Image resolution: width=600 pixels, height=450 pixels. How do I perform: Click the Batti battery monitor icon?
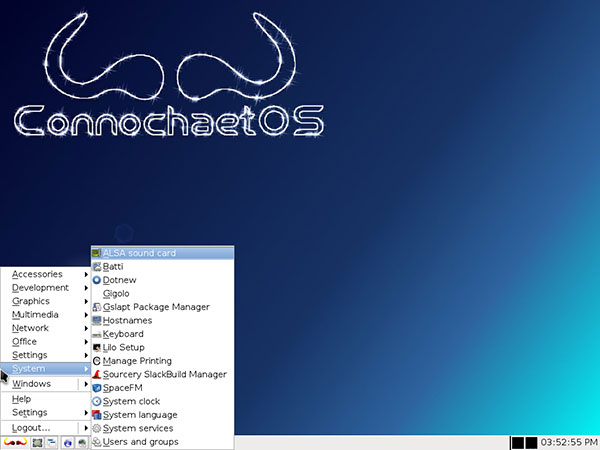[x=97, y=267]
